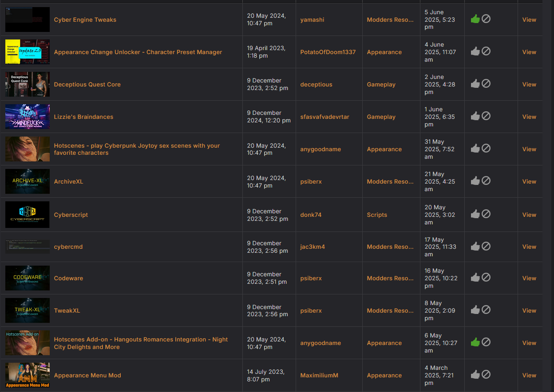Click the AMM Appearance Menu Mod thumbnail
The width and height of the screenshot is (554, 392).
click(x=28, y=375)
